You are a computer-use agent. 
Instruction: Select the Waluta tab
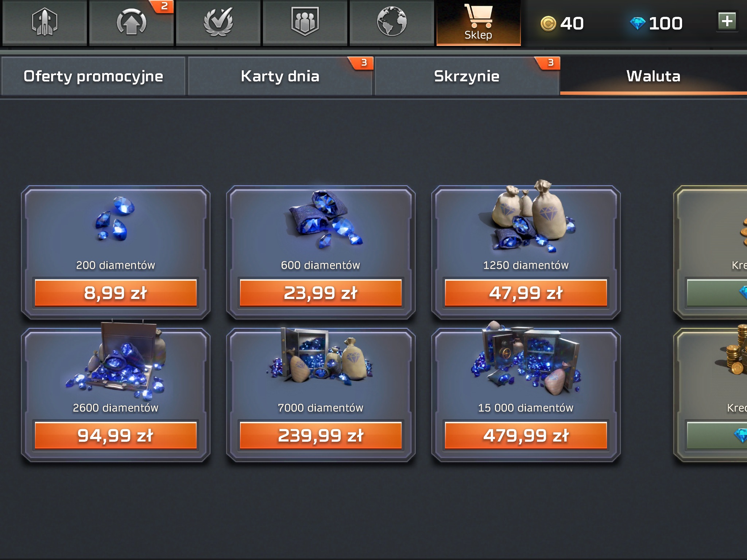click(x=654, y=76)
